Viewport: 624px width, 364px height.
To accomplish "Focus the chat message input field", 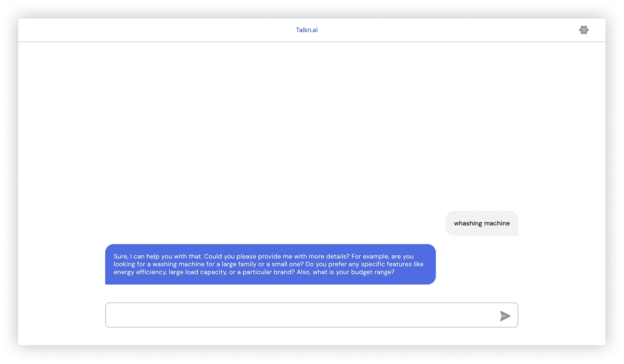I will pos(299,315).
